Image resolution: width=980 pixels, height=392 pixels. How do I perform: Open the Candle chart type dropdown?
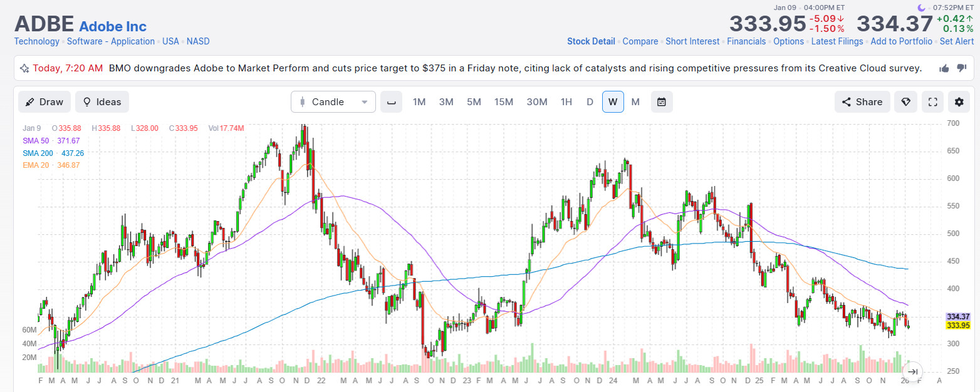click(x=333, y=102)
